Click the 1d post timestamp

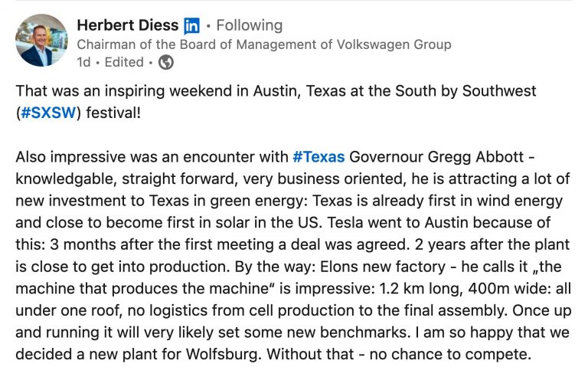point(83,62)
